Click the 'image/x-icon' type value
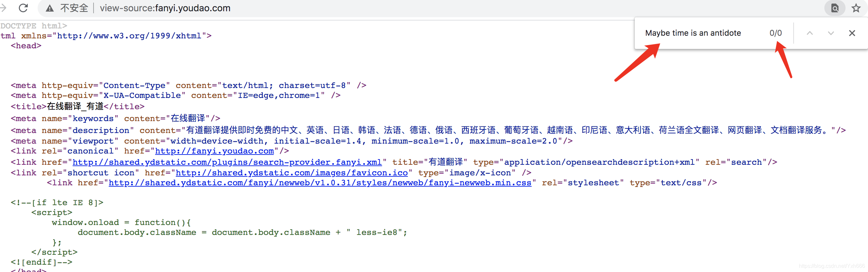 pyautogui.click(x=480, y=173)
